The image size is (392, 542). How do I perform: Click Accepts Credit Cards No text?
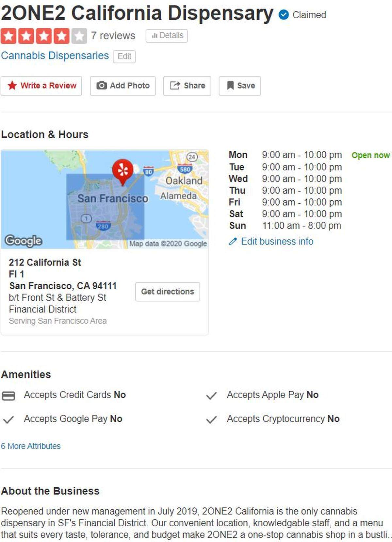[75, 395]
